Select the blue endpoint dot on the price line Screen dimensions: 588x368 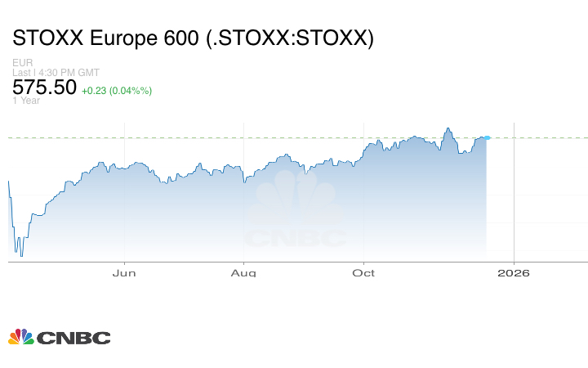coord(488,137)
